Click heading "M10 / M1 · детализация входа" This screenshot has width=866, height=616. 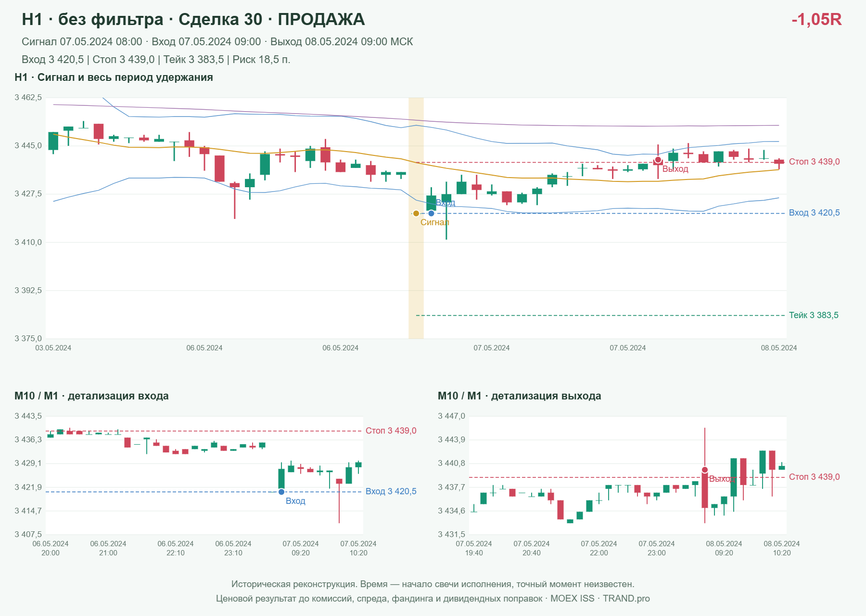coord(91,396)
